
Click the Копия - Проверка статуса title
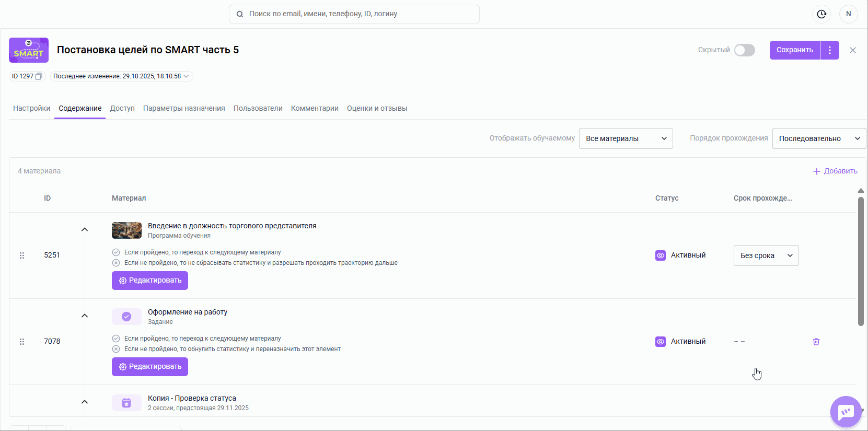point(192,398)
